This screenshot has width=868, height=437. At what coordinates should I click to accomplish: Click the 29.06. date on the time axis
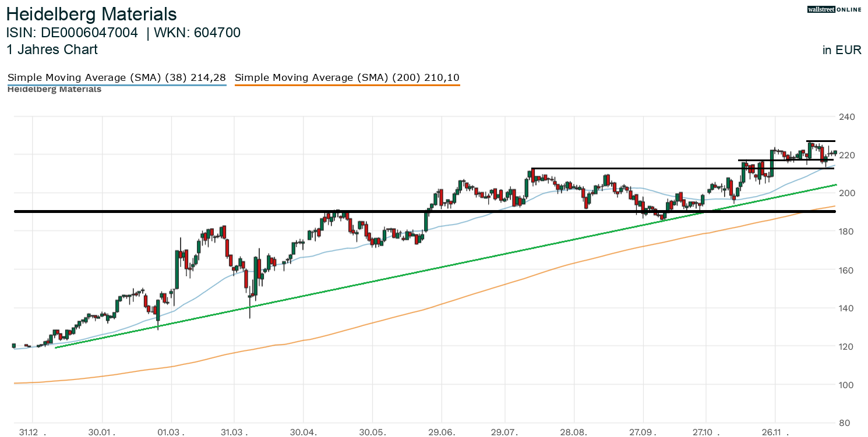[442, 432]
